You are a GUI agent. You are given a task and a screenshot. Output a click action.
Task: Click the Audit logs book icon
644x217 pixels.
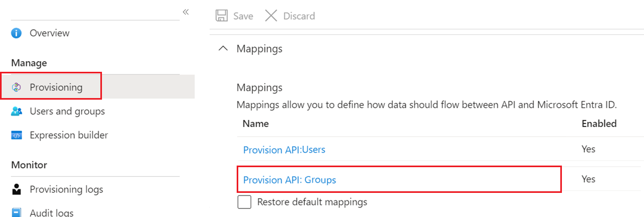(x=17, y=212)
